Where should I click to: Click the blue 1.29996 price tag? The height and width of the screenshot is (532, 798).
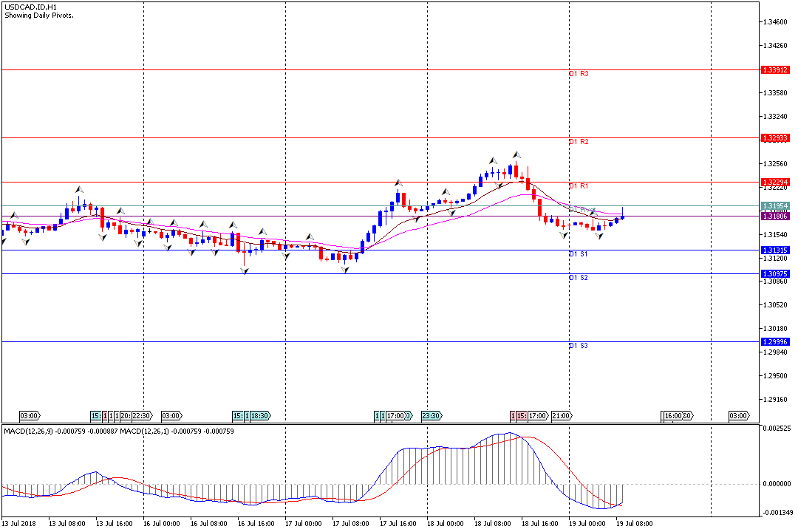(775, 341)
